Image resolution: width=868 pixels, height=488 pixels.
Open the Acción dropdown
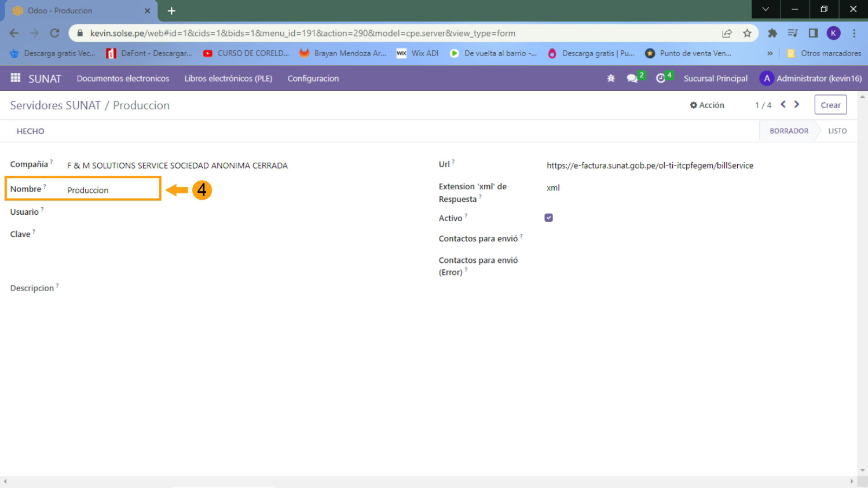pos(707,105)
